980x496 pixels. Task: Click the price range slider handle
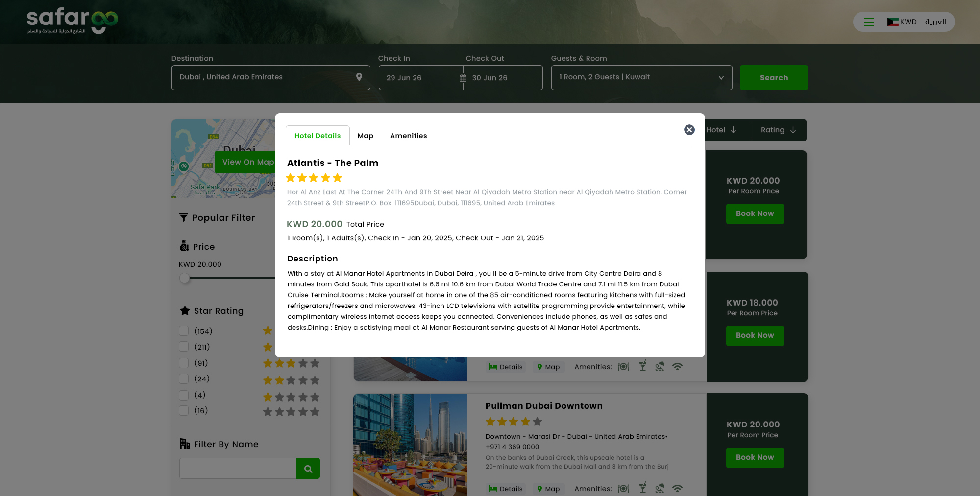coord(184,278)
